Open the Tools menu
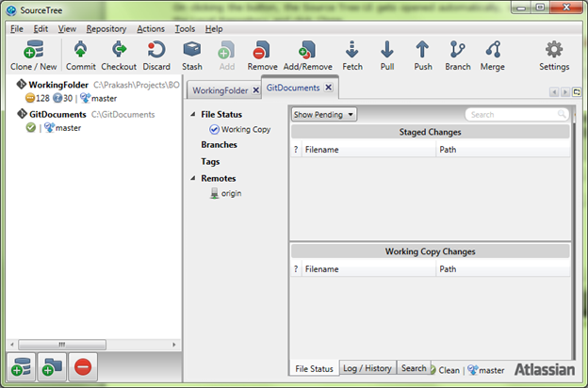This screenshot has width=588, height=388. [x=185, y=29]
